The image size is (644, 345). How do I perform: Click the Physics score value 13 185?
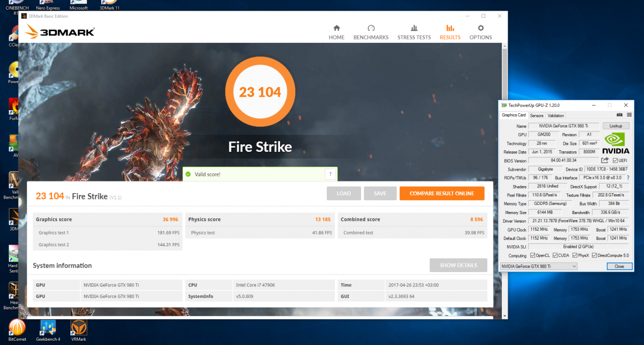pos(323,219)
